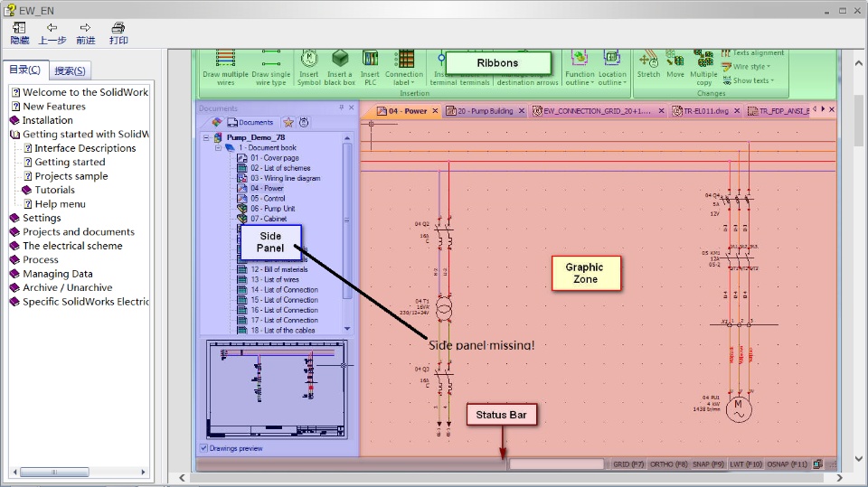Click the Texts alignment icon

pyautogui.click(x=726, y=53)
